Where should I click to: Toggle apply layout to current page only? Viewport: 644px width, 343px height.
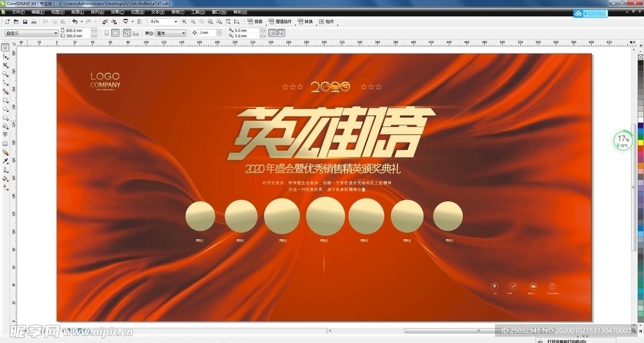136,33
